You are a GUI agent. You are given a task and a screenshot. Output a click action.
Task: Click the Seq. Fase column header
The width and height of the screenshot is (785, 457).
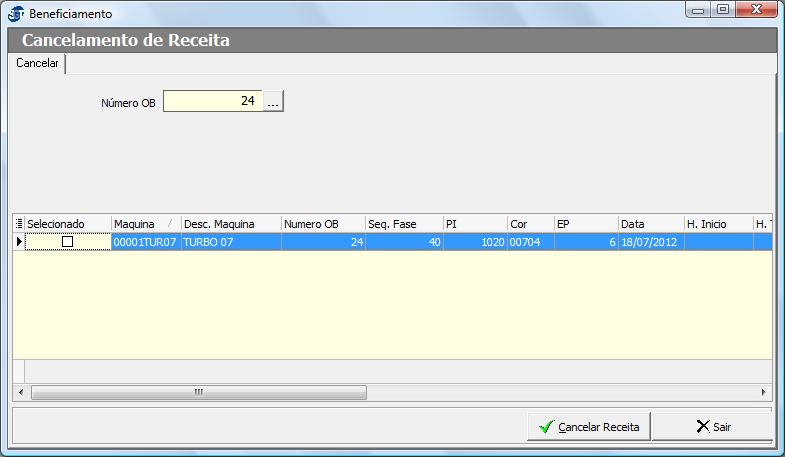point(403,224)
